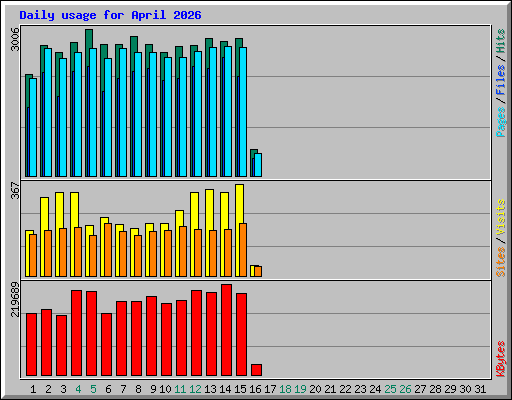The image size is (512, 400).
Task: Click the 219689 KBytes axis value
Action: click(x=15, y=299)
